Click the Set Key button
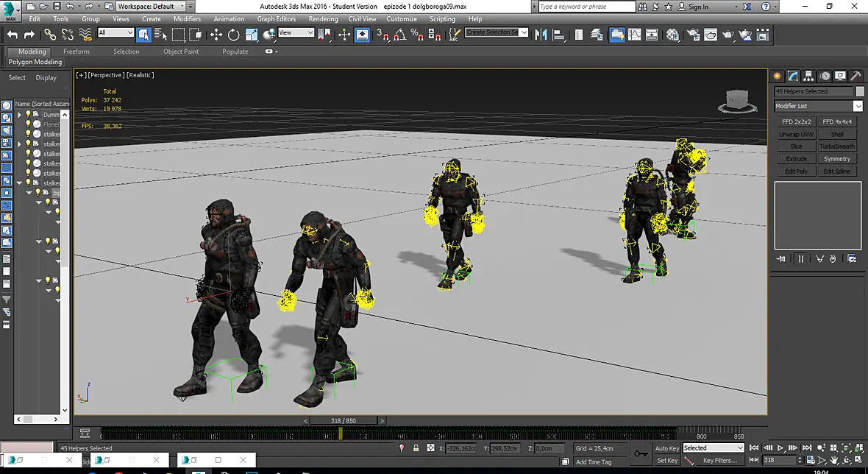 (x=666, y=460)
